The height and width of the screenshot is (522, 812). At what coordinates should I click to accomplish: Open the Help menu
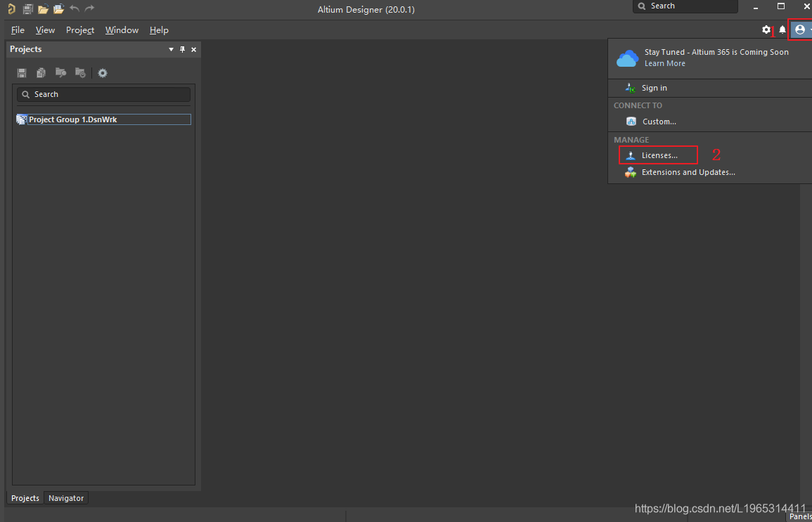coord(159,30)
